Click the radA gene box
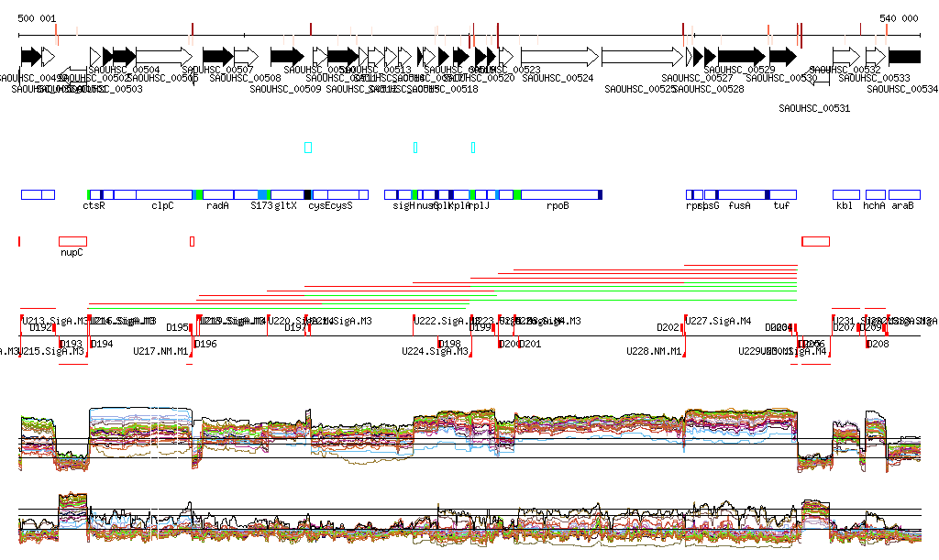 click(217, 194)
